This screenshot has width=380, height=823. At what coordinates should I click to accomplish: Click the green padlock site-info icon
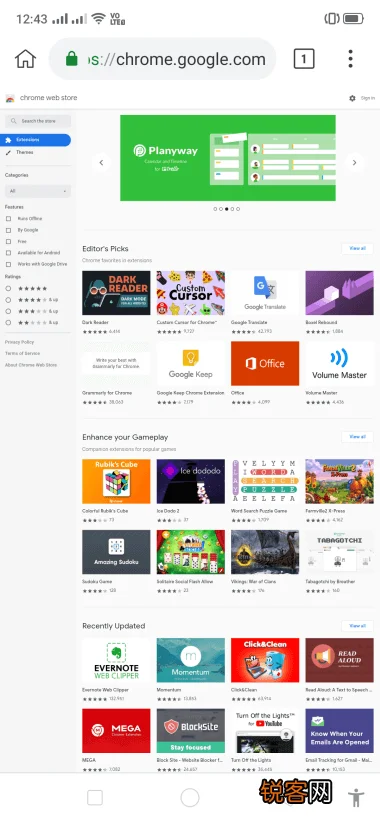(x=71, y=59)
